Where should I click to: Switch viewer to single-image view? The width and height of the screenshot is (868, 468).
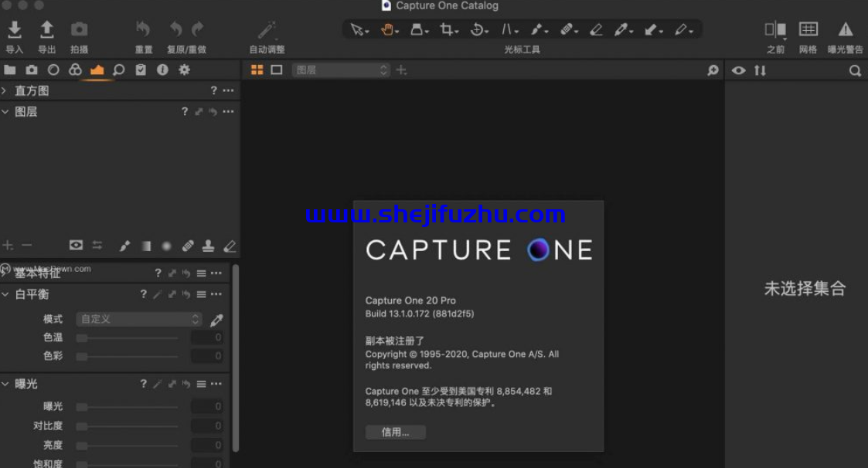tap(276, 70)
